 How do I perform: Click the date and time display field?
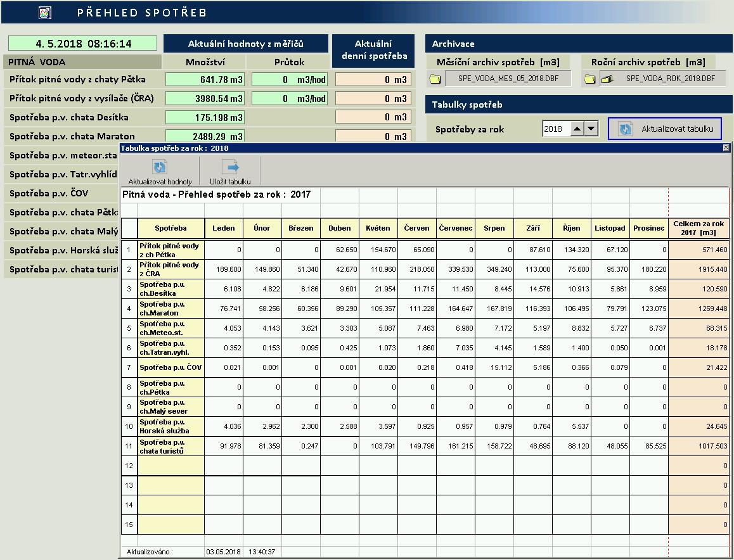(x=82, y=44)
